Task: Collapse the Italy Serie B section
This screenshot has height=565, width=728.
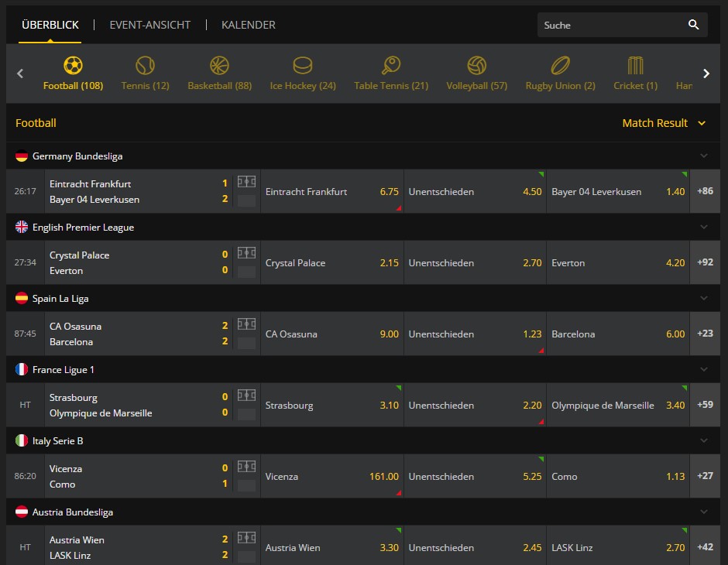Action: click(x=704, y=440)
